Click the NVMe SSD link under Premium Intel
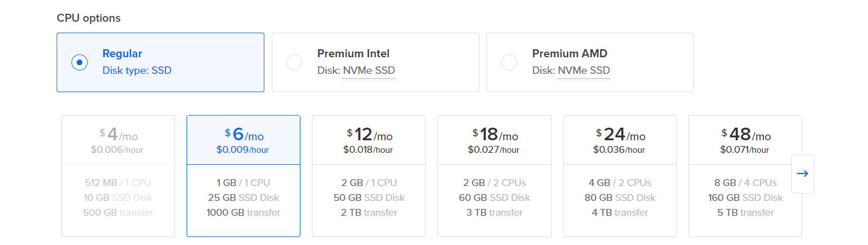Image resolution: width=868 pixels, height=245 pixels. coord(368,71)
